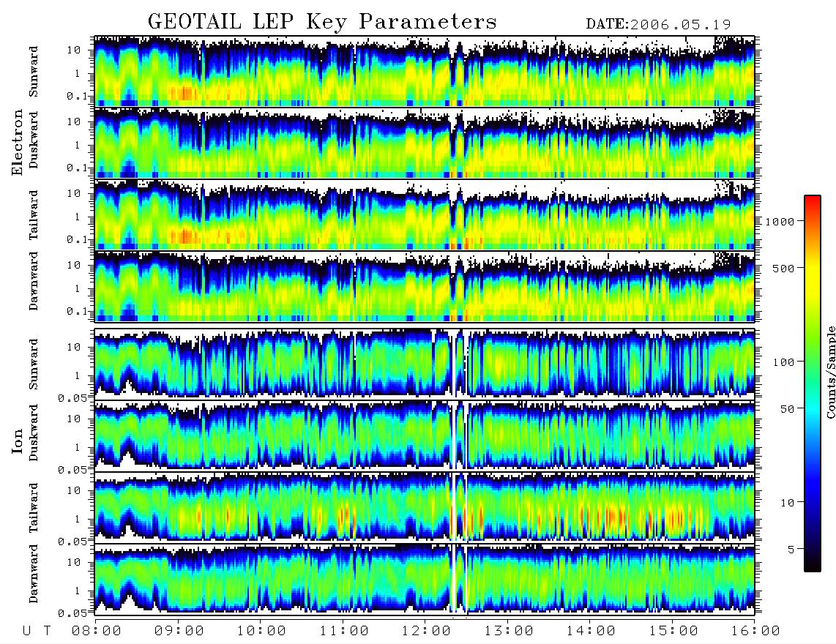Click the 1000 colorbar tick label

(x=780, y=221)
